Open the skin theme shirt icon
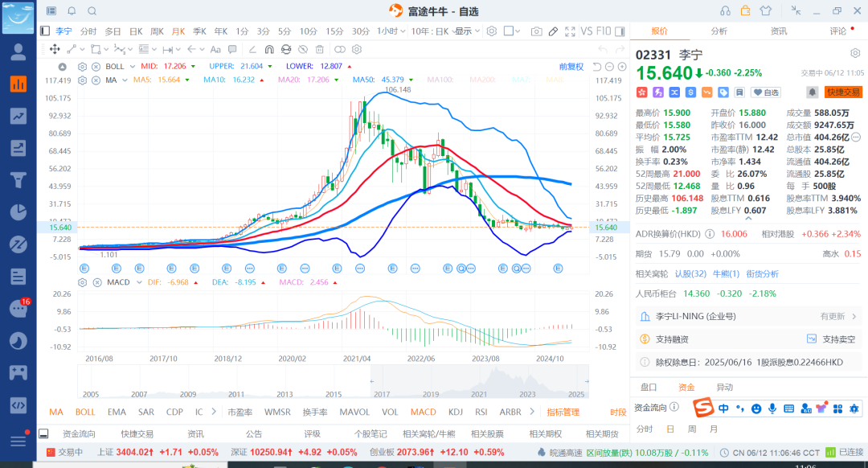Image resolution: width=868 pixels, height=468 pixels. coord(766,10)
